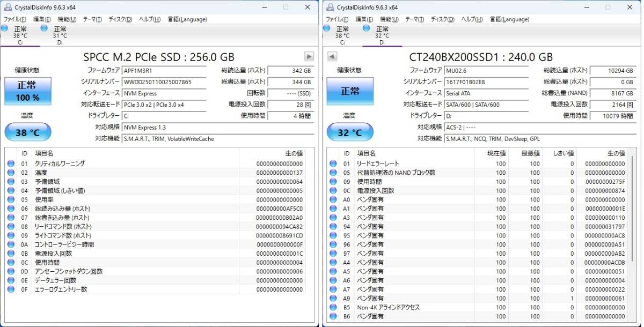
Task: Click status orb for 代替処理済の NAND ブロック数 row
Action: tap(333, 173)
